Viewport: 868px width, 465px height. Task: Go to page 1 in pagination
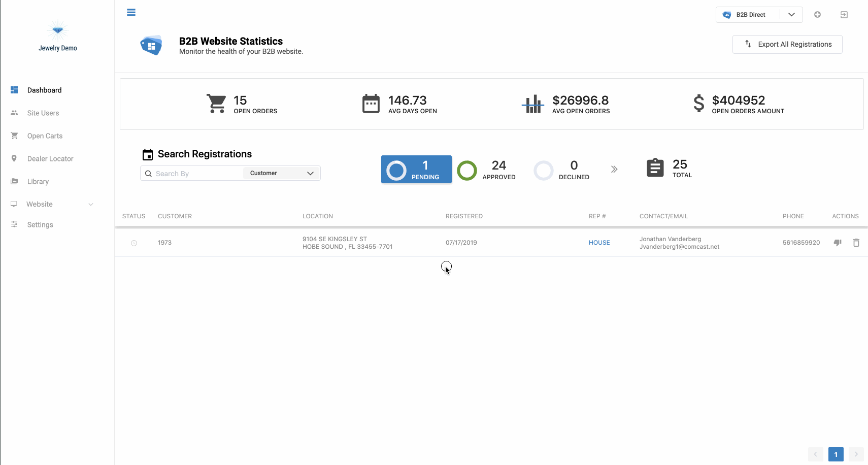(836, 454)
